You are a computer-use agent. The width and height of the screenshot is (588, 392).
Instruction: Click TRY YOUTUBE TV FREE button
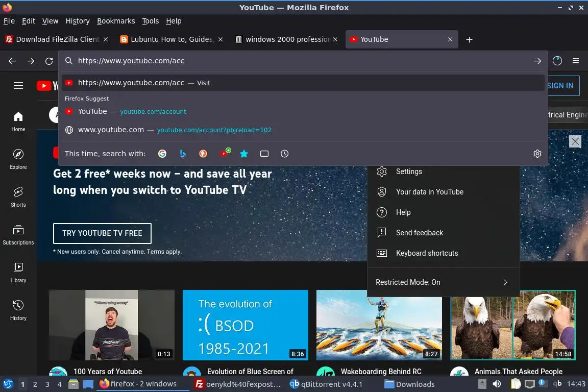102,233
